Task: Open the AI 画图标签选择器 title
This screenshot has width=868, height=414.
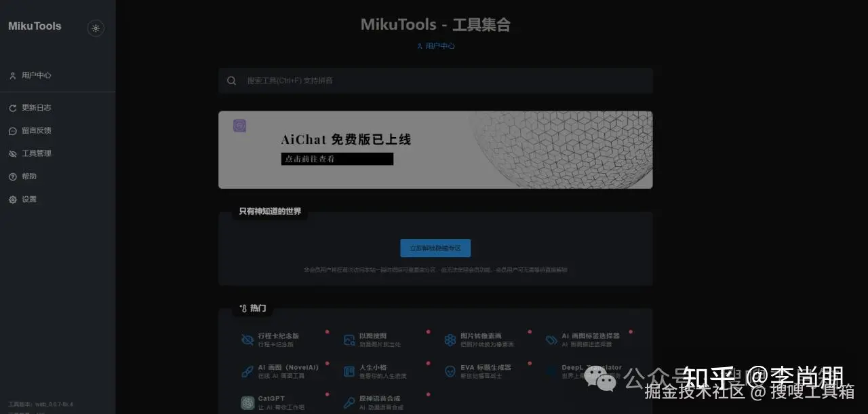Action: tap(591, 336)
